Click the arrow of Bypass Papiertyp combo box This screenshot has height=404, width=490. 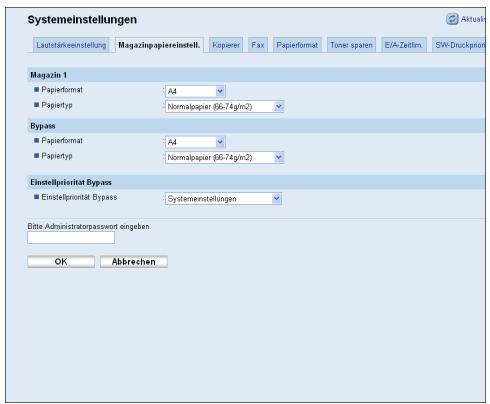[279, 157]
